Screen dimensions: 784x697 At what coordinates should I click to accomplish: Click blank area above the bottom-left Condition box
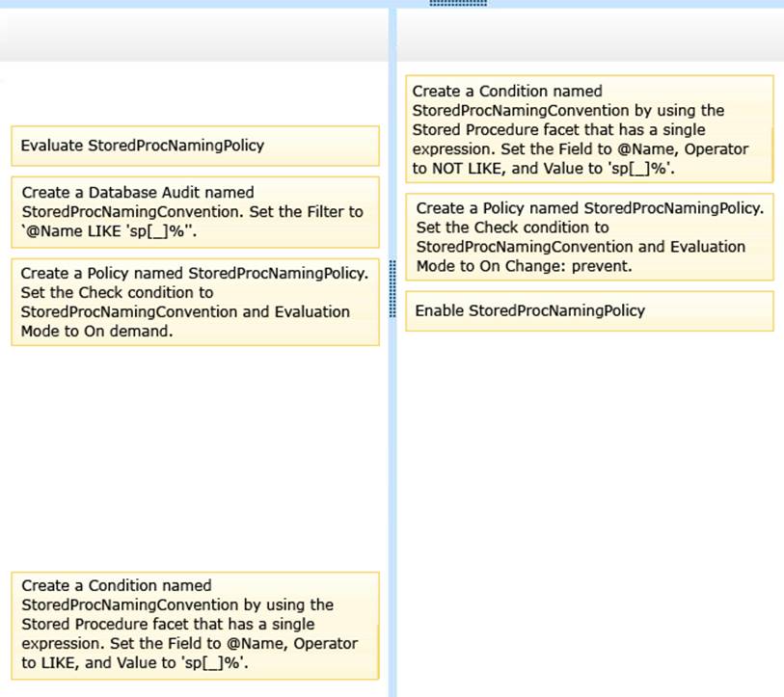pos(193,453)
